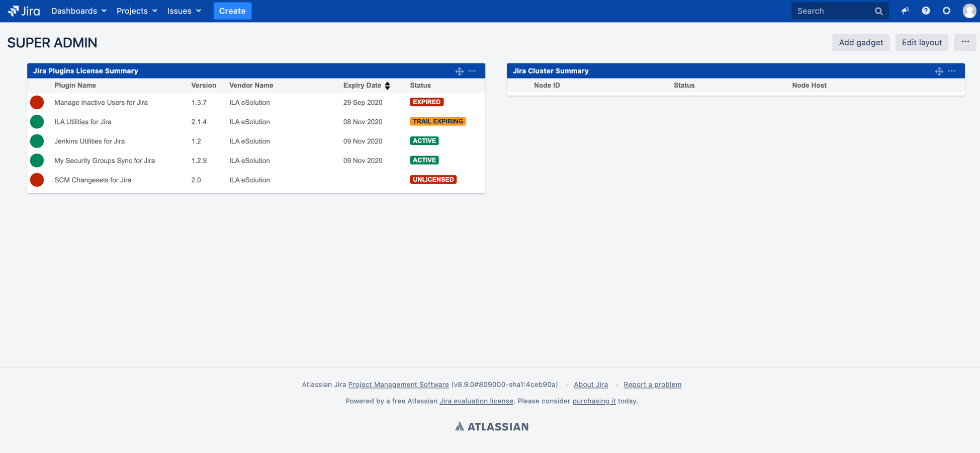Screen dimensions: 980x453
Task: Open the feedback megaphone icon
Action: pyautogui.click(x=905, y=11)
